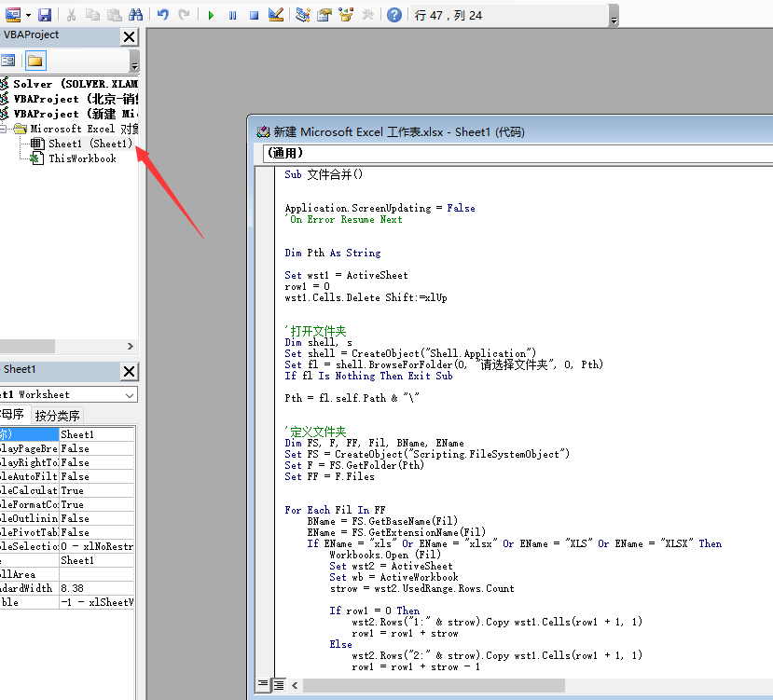The image size is (773, 700).
Task: Open Find with the binoculars icon
Action: [x=135, y=15]
